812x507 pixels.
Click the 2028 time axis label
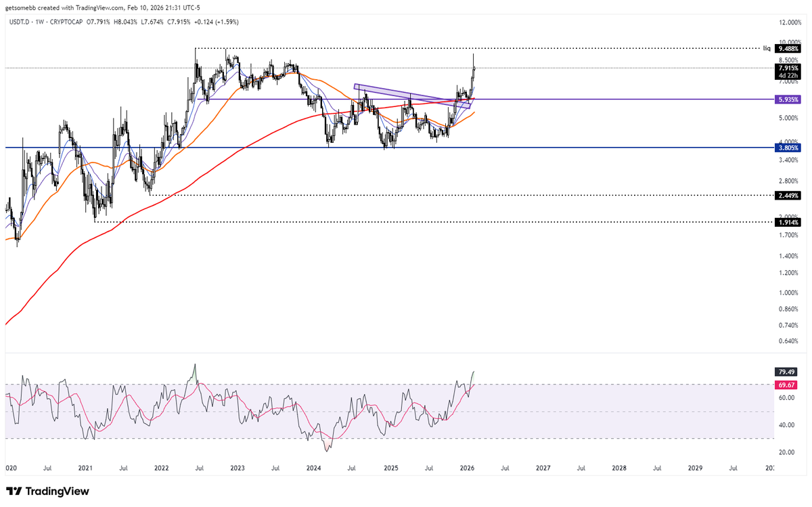pyautogui.click(x=619, y=468)
